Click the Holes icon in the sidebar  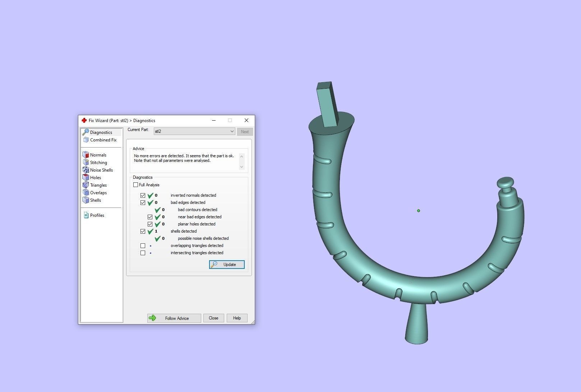86,177
